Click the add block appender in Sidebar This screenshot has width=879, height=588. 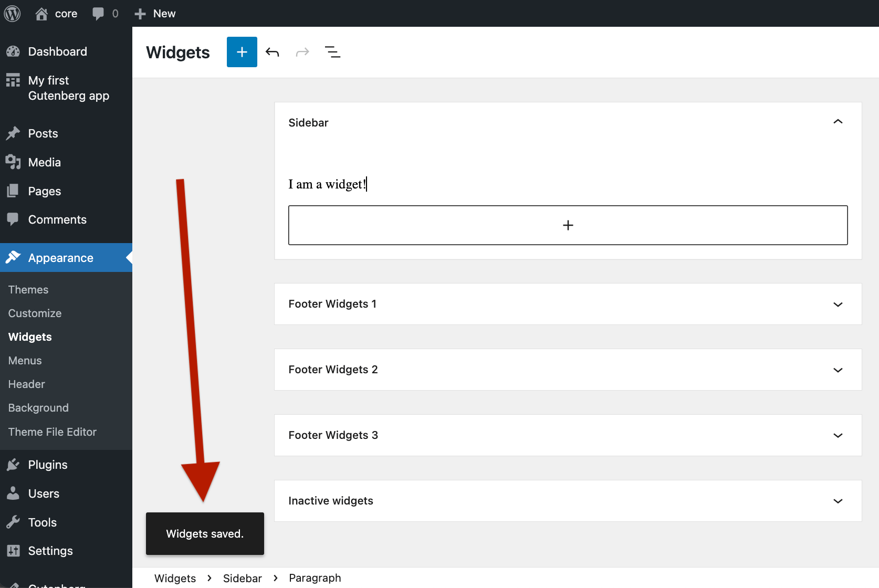[x=568, y=225]
